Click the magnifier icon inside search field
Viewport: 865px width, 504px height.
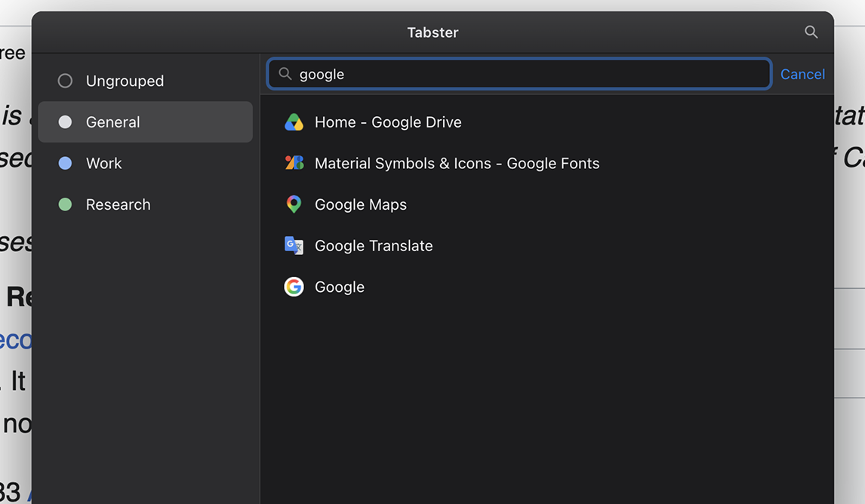[285, 74]
